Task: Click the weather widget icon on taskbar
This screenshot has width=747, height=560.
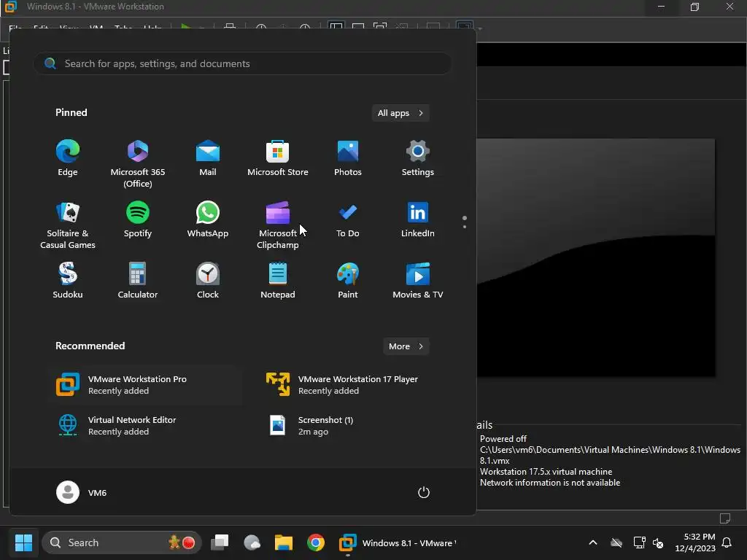Action: 252,542
